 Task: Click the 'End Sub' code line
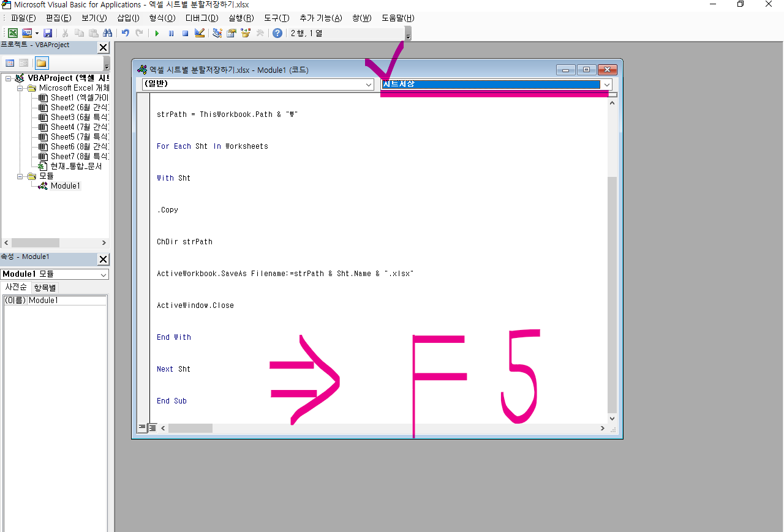tap(171, 401)
